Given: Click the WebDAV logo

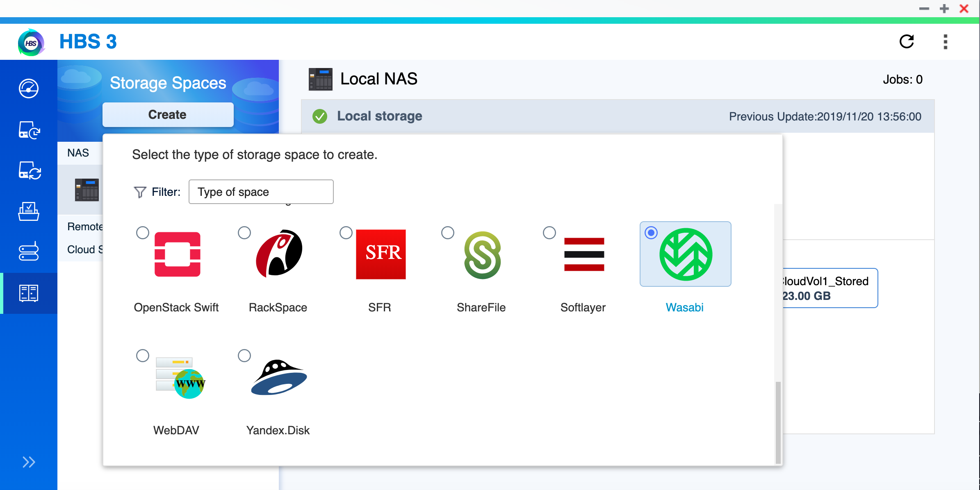Looking at the screenshot, I should [x=180, y=378].
